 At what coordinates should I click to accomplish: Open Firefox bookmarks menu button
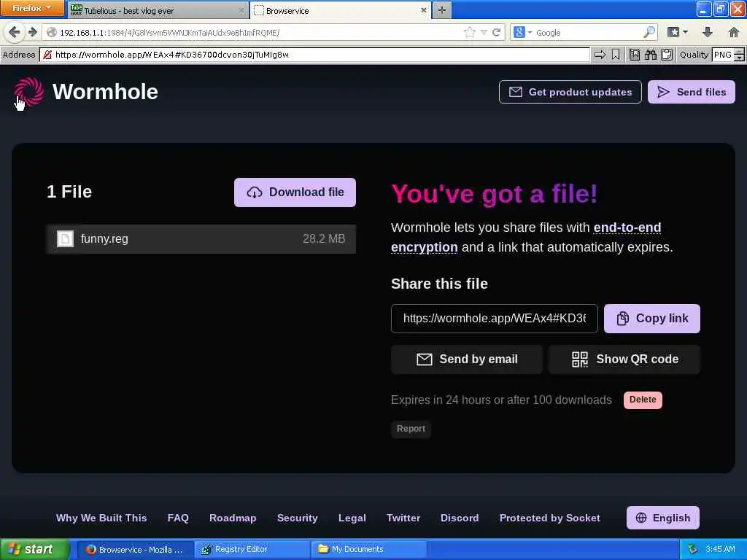coord(678,32)
